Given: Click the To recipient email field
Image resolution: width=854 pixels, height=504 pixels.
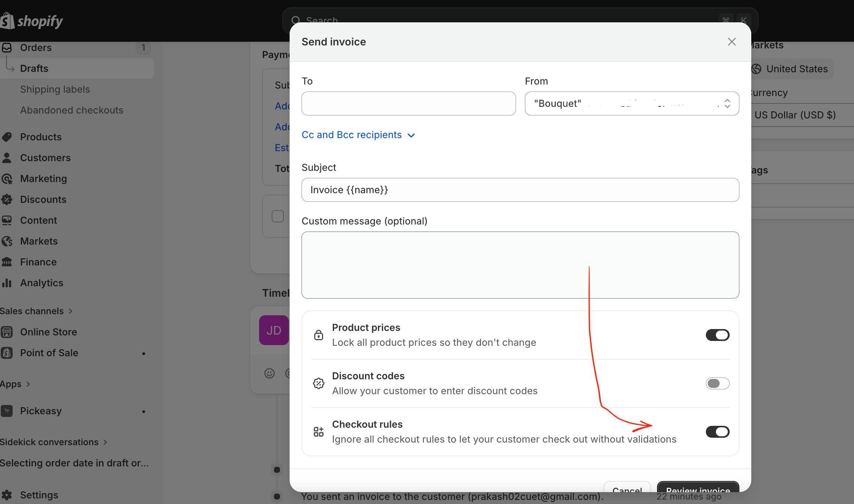Looking at the screenshot, I should tap(408, 103).
